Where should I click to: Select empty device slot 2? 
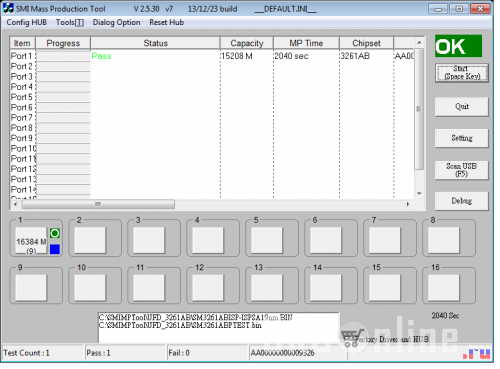click(x=90, y=240)
